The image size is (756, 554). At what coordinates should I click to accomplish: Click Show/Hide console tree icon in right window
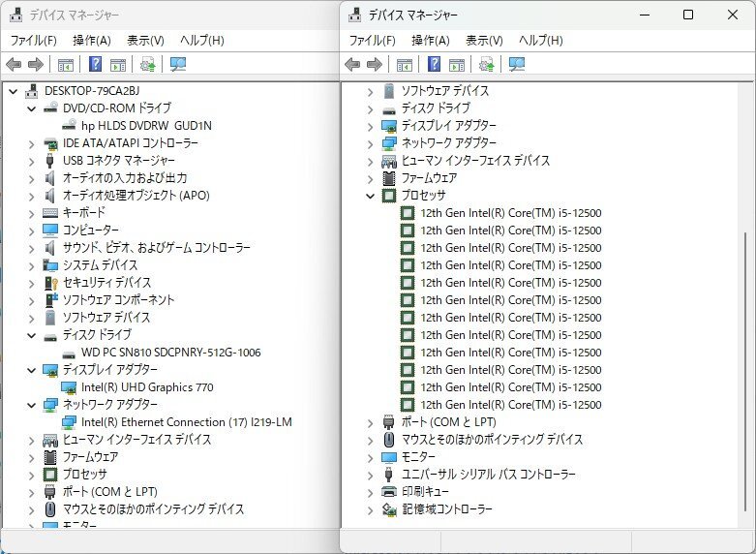click(405, 65)
